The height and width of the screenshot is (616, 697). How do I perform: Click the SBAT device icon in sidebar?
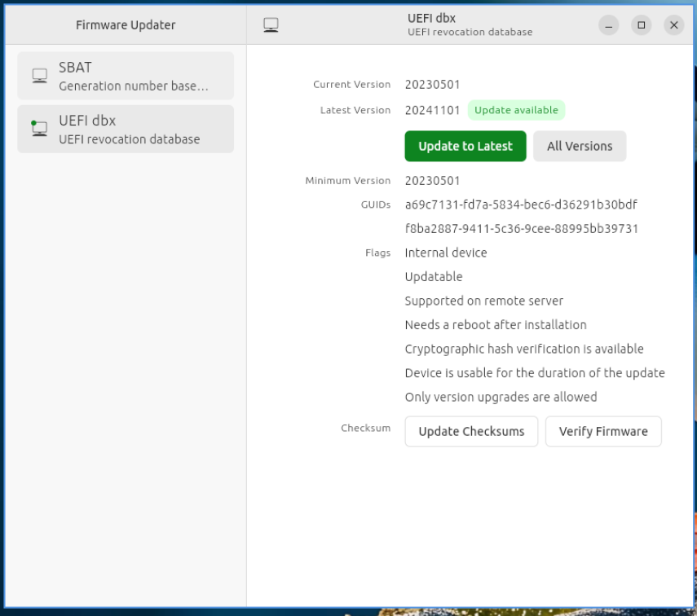[39, 76]
